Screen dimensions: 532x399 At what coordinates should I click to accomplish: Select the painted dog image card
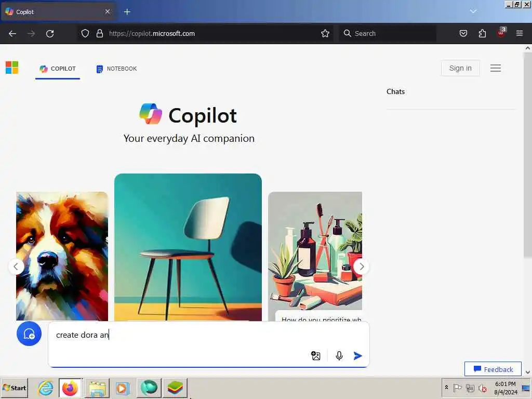click(x=62, y=256)
